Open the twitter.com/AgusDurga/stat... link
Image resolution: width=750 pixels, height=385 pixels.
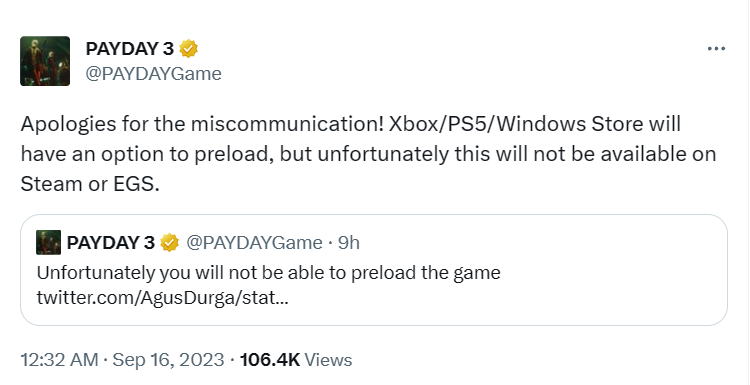pyautogui.click(x=163, y=298)
